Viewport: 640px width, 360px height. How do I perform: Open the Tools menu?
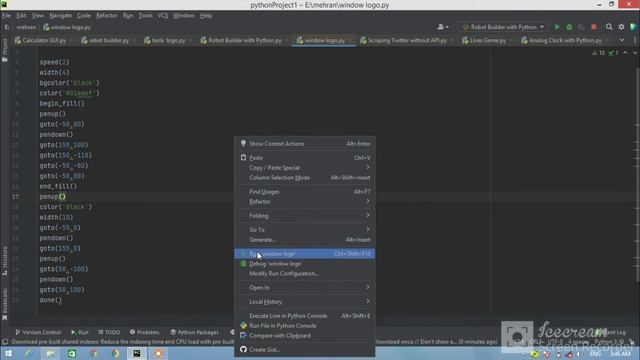point(145,16)
